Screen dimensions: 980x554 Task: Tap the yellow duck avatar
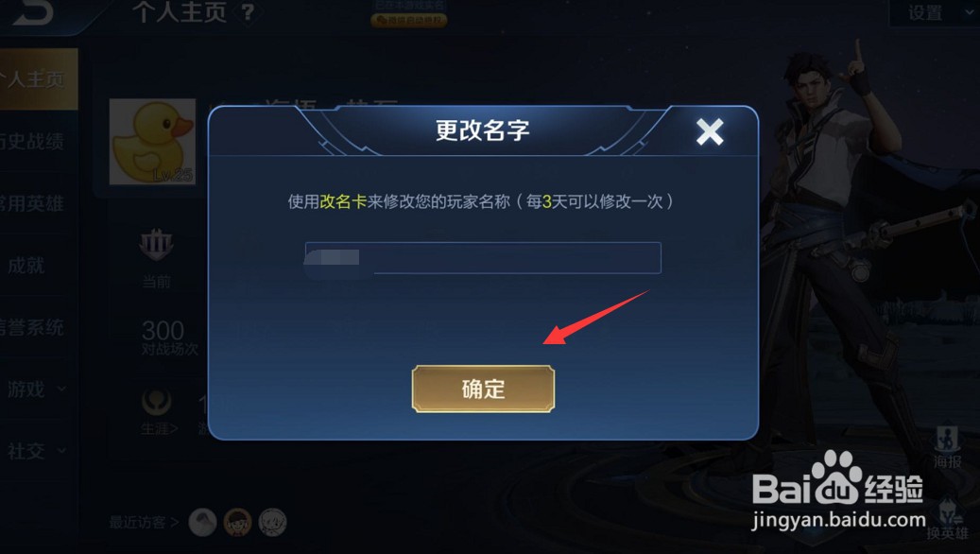point(152,142)
